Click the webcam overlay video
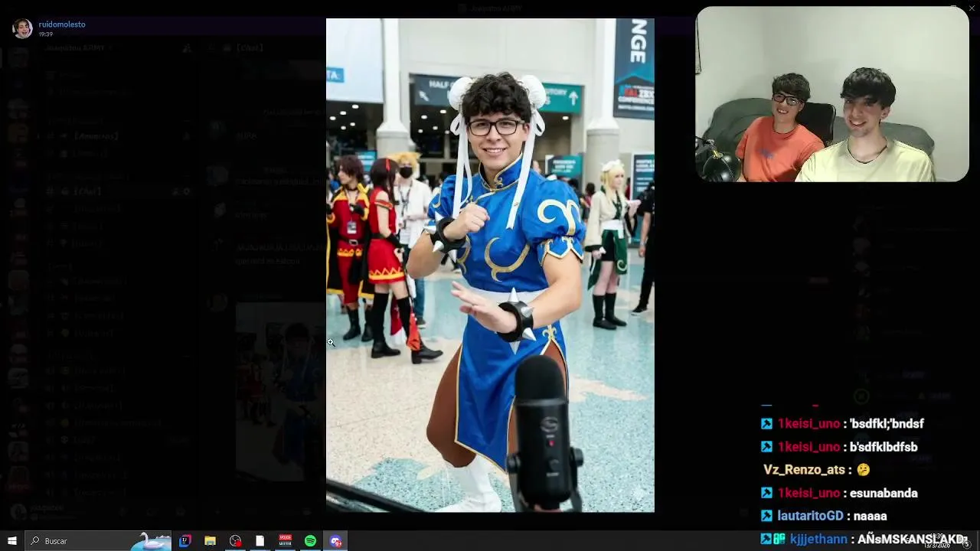The height and width of the screenshot is (551, 980). pyautogui.click(x=832, y=94)
